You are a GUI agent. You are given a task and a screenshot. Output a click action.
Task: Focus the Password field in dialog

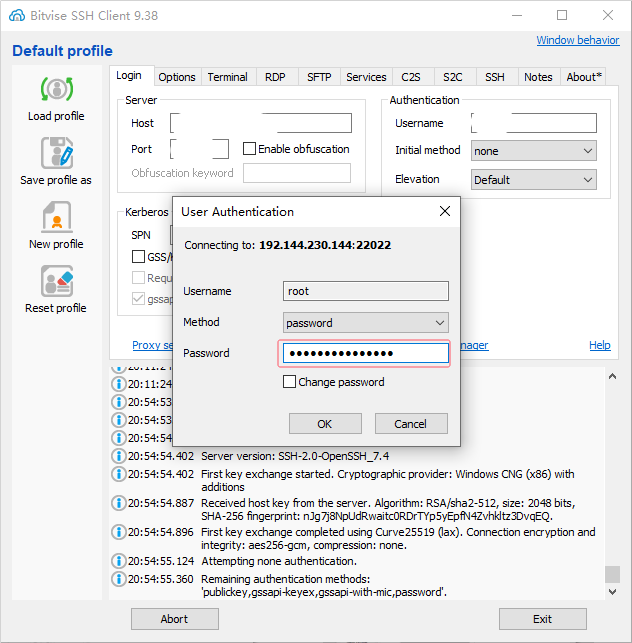[365, 353]
